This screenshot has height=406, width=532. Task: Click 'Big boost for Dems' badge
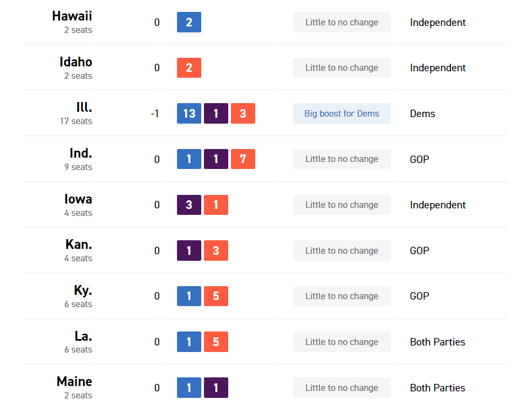click(342, 113)
